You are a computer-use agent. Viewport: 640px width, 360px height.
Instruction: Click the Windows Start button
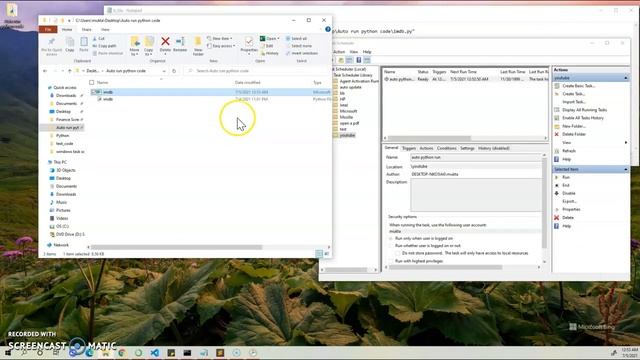[x=7, y=353]
